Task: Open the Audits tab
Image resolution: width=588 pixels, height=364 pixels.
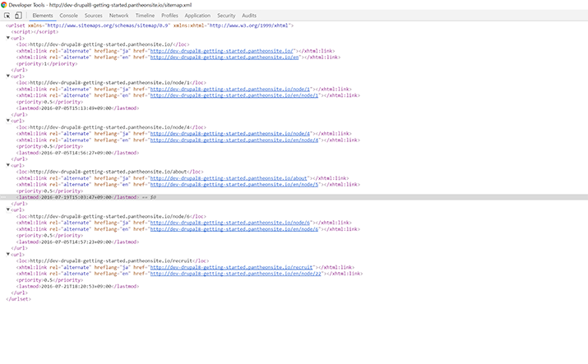Action: tap(249, 16)
